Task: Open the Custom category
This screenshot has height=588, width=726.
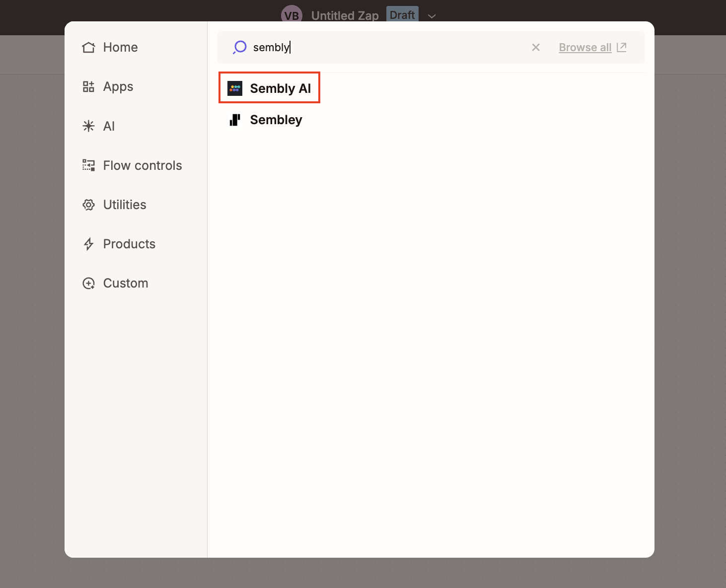Action: [x=115, y=283]
